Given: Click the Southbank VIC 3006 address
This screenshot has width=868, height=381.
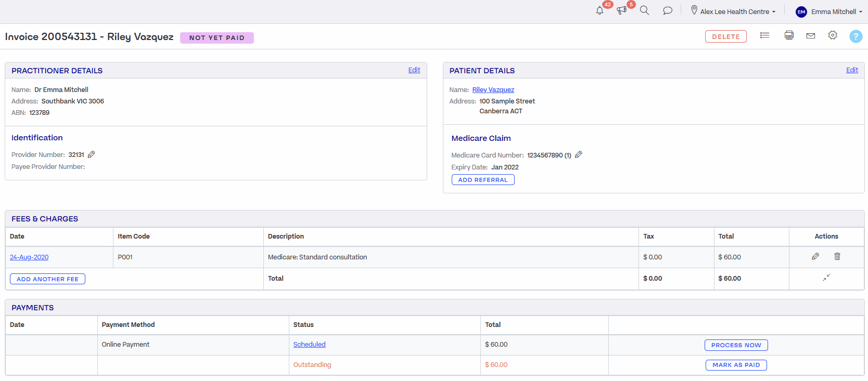Looking at the screenshot, I should click(x=73, y=101).
